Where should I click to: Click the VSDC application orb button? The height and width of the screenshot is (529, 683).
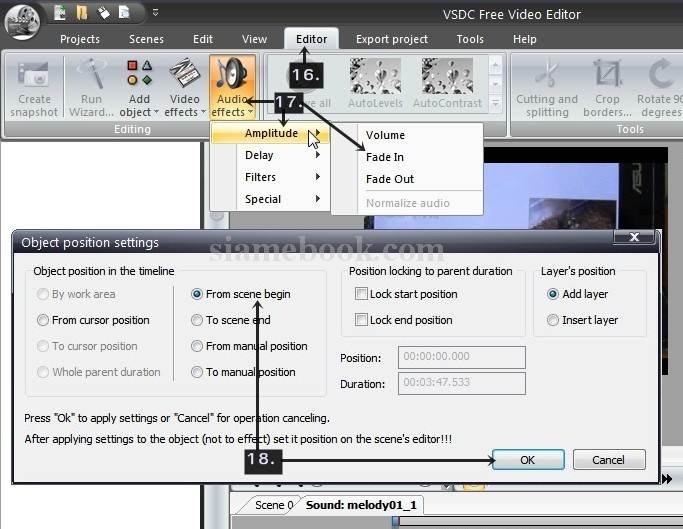tap(22, 21)
